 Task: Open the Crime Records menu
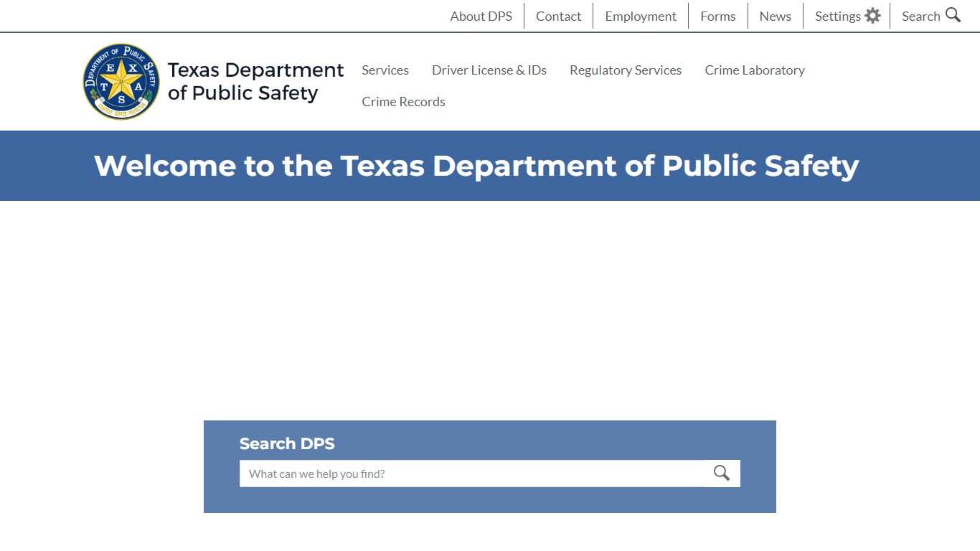[403, 102]
